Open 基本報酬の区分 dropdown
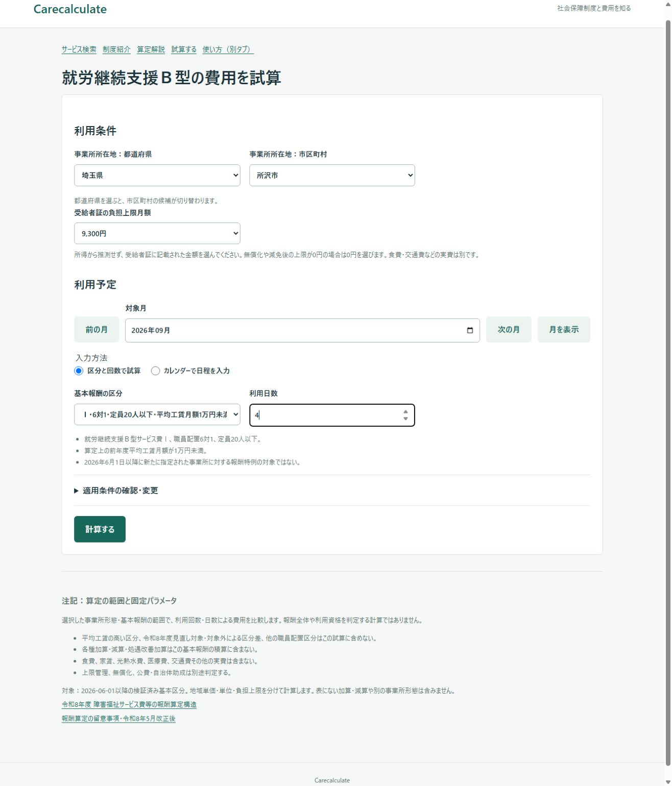The image size is (672, 786). pos(157,414)
